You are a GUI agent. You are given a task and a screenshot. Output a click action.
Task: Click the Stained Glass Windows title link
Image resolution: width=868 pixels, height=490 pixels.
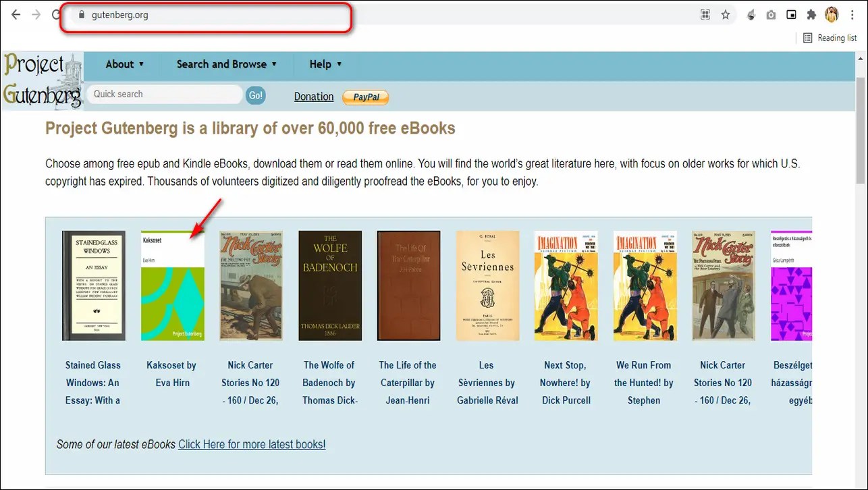tap(93, 383)
